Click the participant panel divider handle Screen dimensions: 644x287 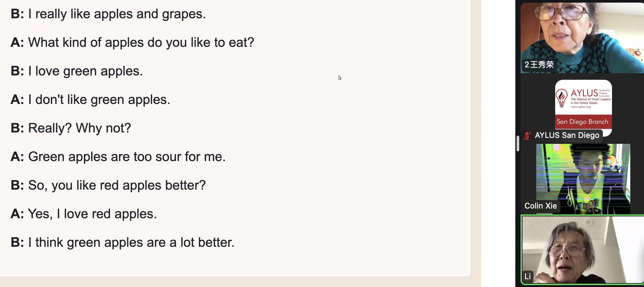pos(518,143)
